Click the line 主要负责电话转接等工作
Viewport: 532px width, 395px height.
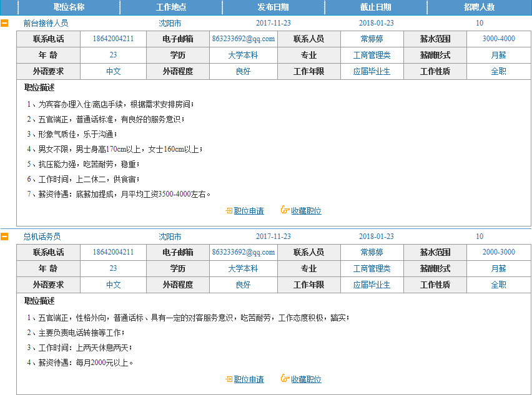coord(76,333)
